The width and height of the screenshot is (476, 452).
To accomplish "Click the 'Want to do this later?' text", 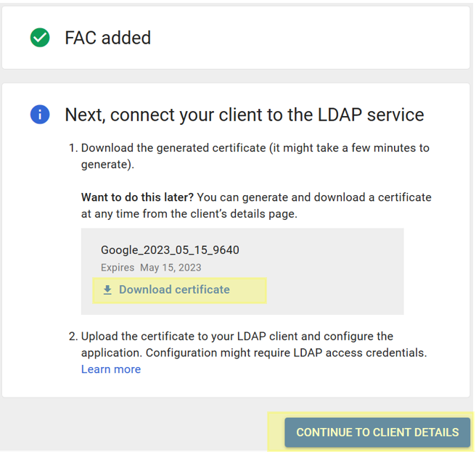I will click(x=138, y=197).
